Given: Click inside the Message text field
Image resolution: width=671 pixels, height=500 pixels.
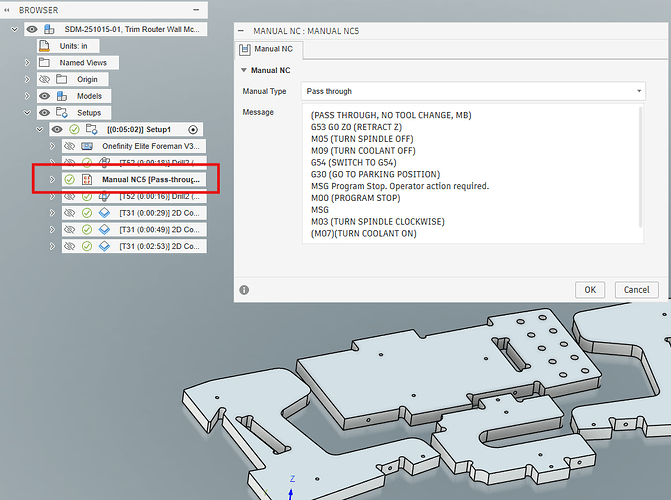Looking at the screenshot, I should point(470,170).
